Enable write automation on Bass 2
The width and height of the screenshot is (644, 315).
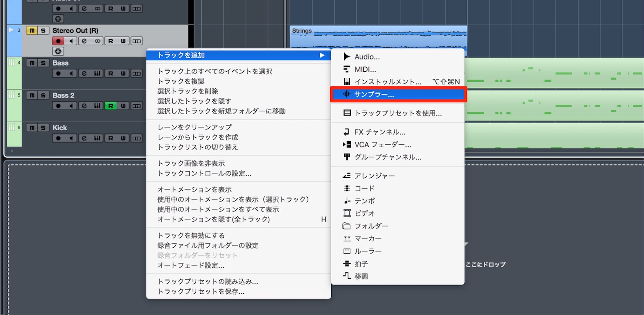pyautogui.click(x=124, y=106)
